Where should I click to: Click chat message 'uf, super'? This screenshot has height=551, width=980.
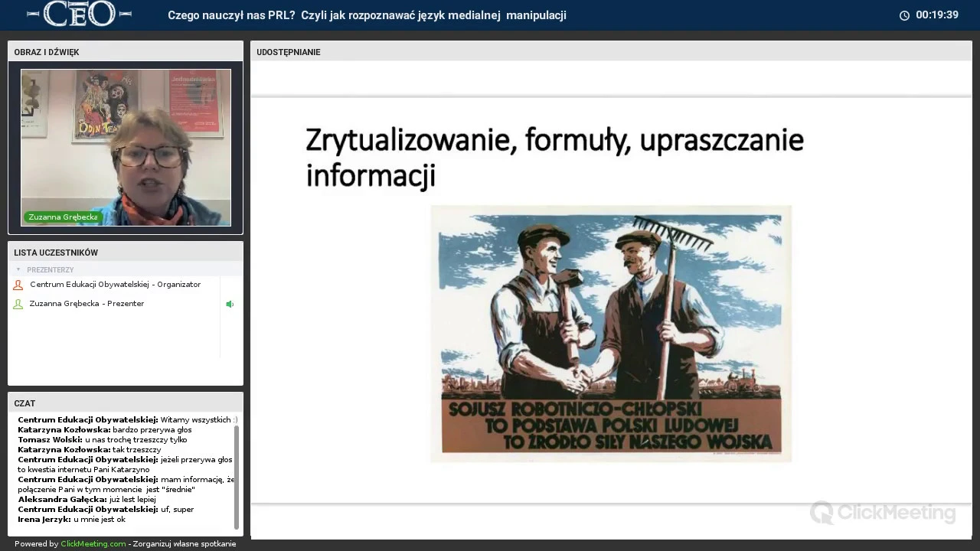click(x=106, y=510)
